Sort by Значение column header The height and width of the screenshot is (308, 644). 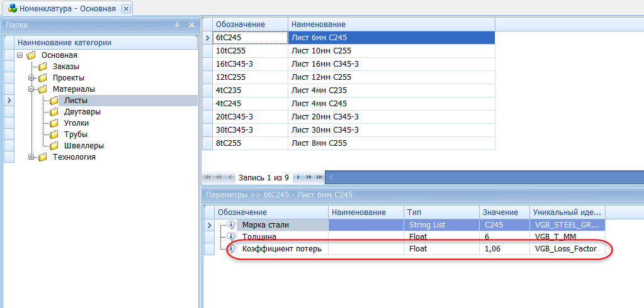(500, 212)
